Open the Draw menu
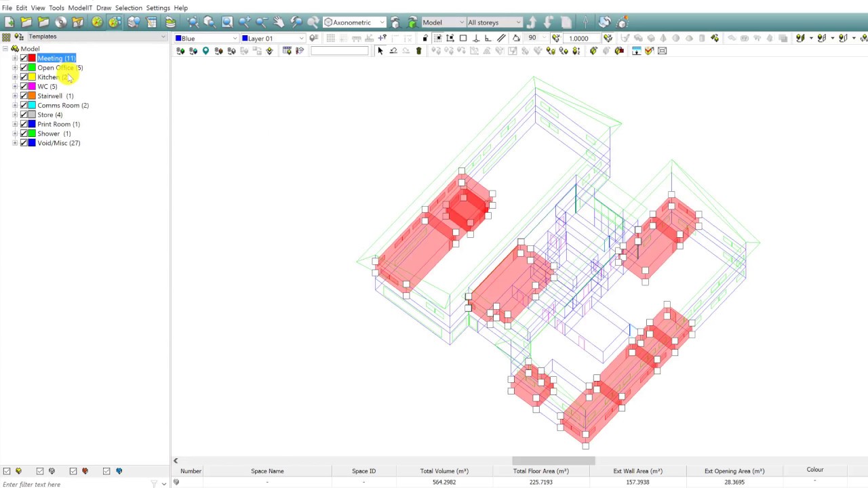Screen dimensions: 868x488 (x=104, y=8)
